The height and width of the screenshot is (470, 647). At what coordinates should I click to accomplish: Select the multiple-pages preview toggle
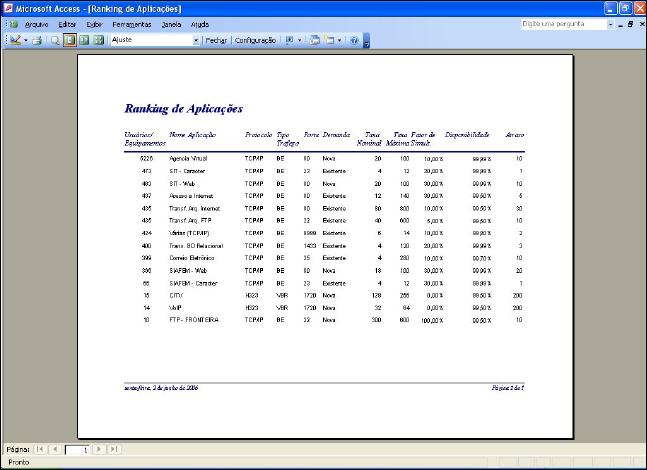pyautogui.click(x=99, y=40)
